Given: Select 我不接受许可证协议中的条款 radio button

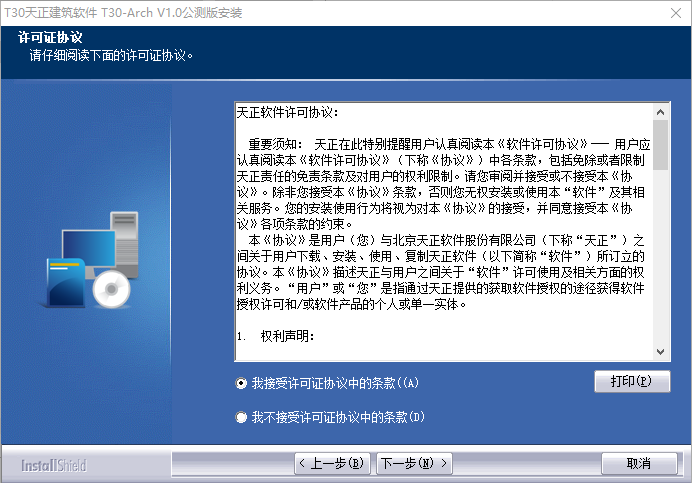Looking at the screenshot, I should tap(241, 417).
